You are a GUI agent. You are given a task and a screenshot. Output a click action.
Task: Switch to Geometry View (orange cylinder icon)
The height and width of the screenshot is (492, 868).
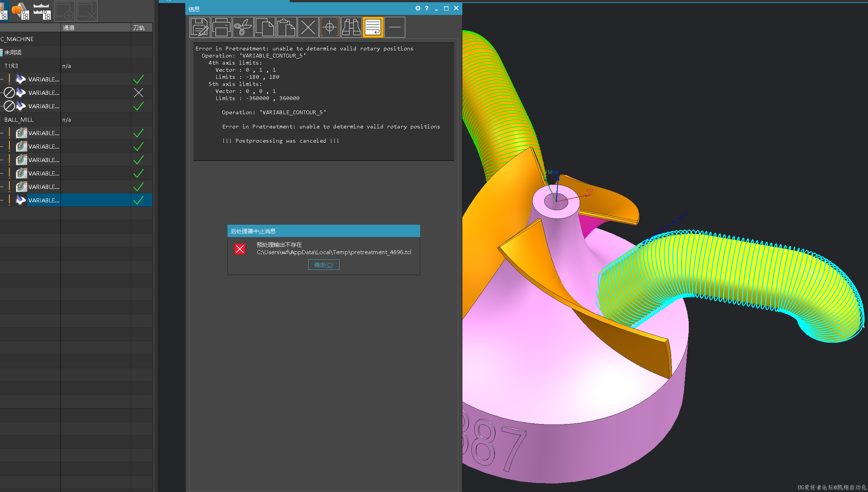click(20, 11)
